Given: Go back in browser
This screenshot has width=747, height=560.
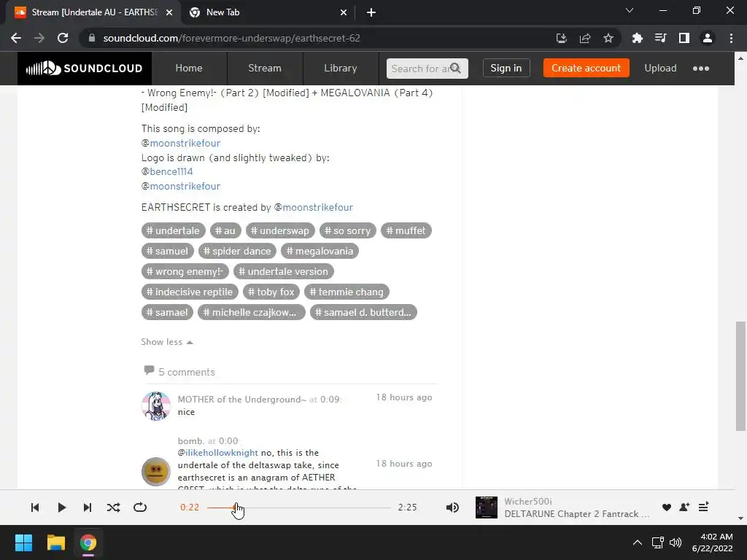Looking at the screenshot, I should pos(16,38).
